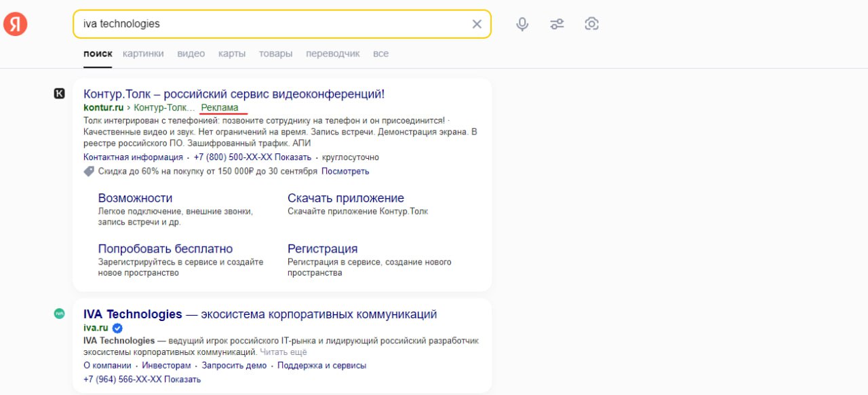Open the 'Запросить демо' link

tap(234, 365)
